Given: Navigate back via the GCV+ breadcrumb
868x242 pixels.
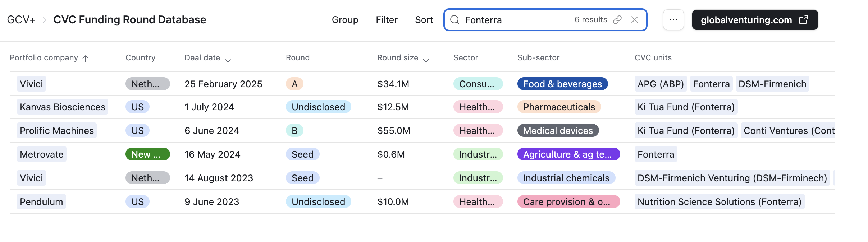Looking at the screenshot, I should coord(21,20).
